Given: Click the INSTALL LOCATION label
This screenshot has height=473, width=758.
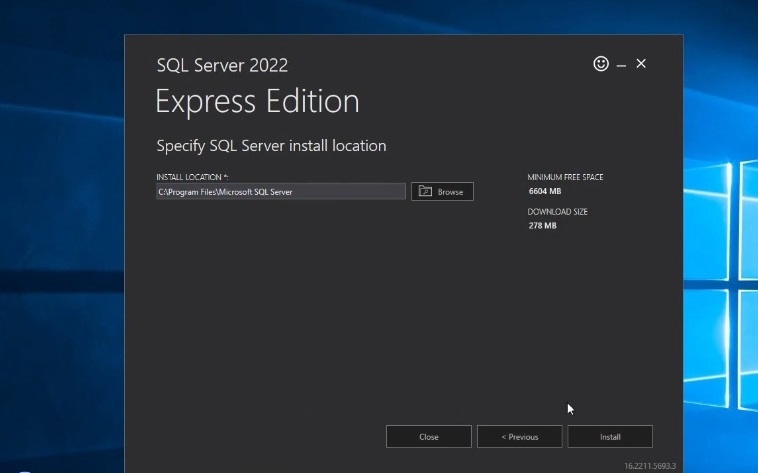Looking at the screenshot, I should click(192, 177).
